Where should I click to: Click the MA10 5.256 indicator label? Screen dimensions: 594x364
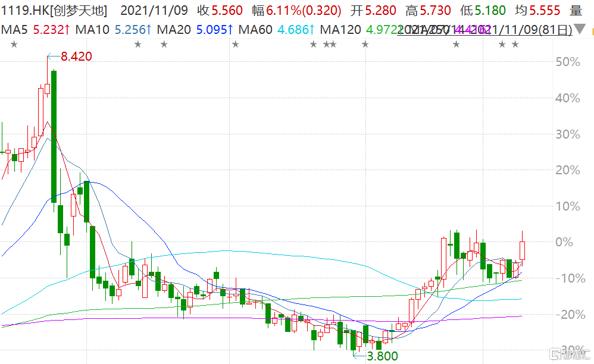pos(114,29)
